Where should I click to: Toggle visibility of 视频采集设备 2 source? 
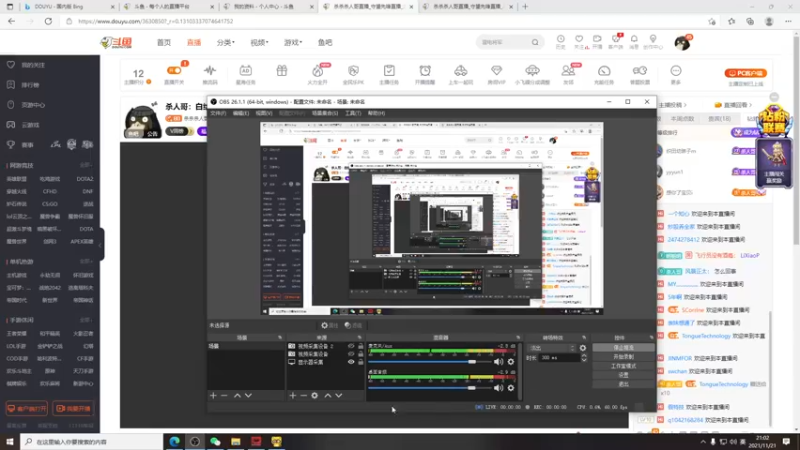[351, 346]
